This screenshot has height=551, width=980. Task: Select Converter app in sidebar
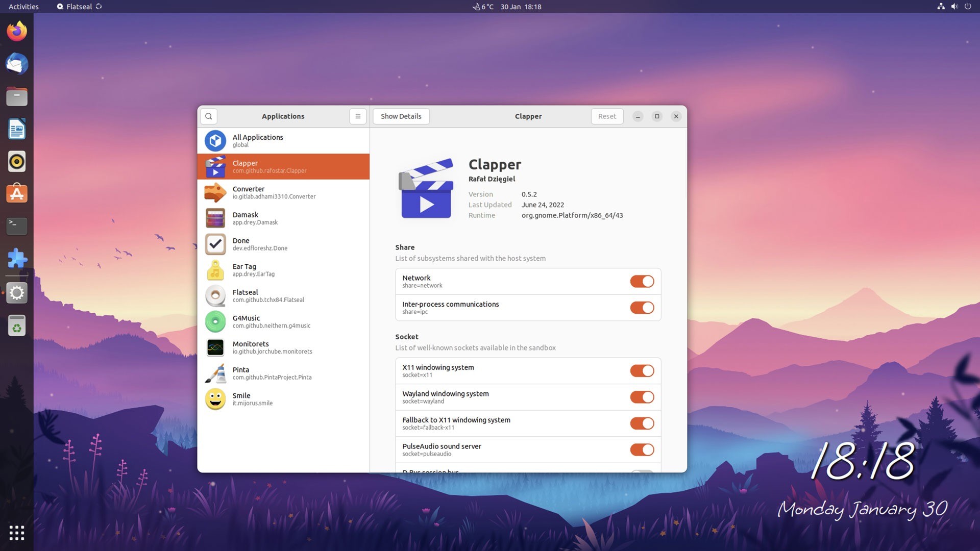283,192
